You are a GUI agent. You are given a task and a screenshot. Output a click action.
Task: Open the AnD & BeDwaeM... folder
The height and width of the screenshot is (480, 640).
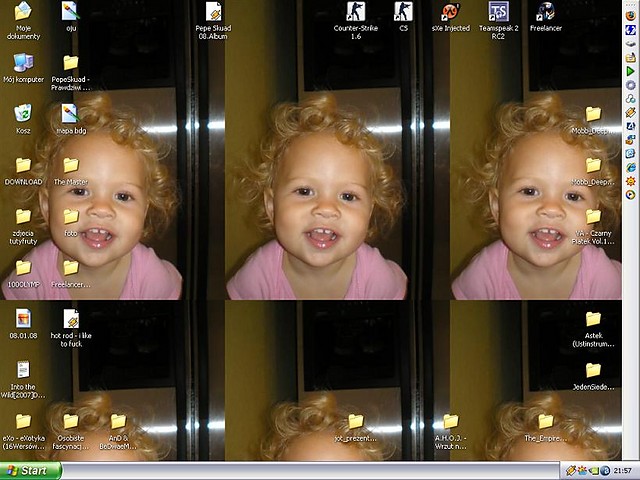[x=118, y=431]
